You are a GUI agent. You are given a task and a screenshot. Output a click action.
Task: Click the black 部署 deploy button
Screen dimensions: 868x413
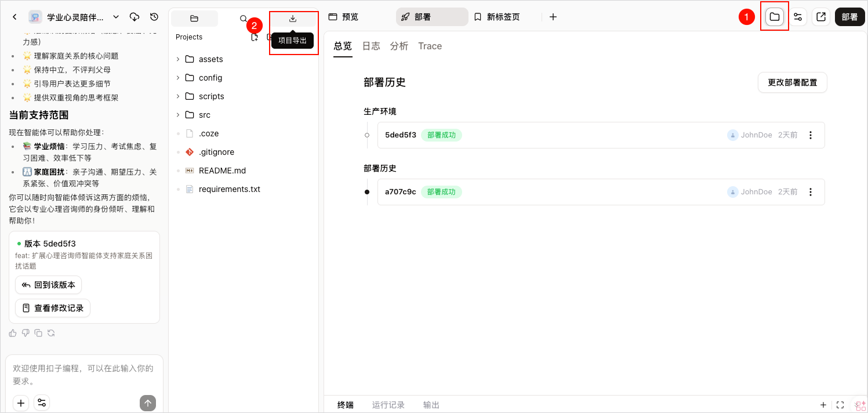click(x=849, y=17)
